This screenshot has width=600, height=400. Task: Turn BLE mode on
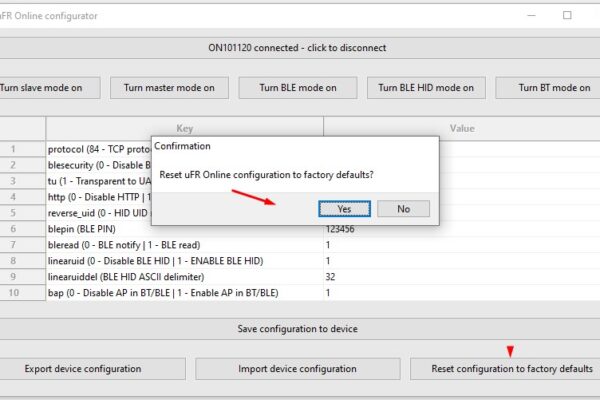tap(298, 88)
